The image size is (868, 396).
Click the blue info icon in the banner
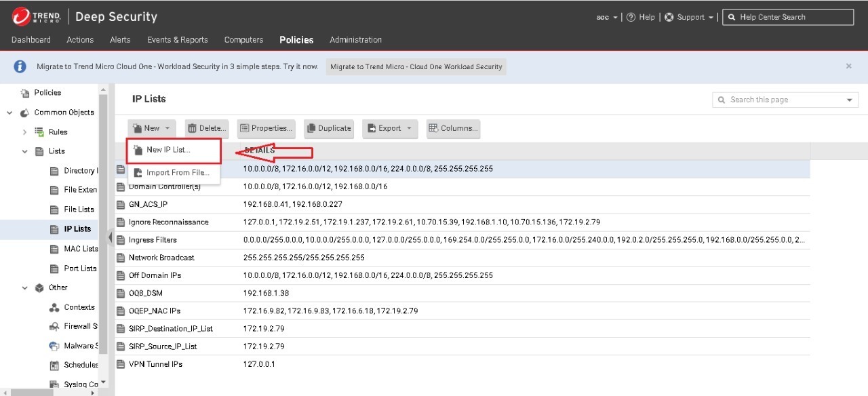(20, 66)
